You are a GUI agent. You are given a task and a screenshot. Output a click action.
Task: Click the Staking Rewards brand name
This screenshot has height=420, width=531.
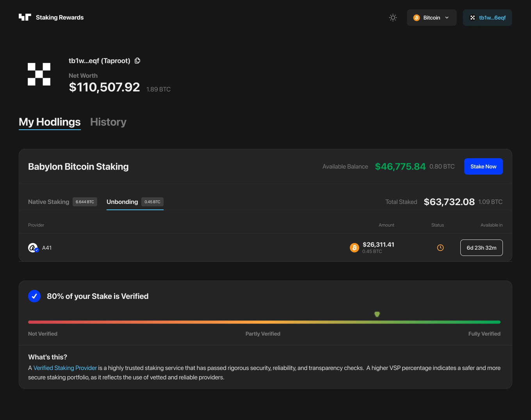tap(60, 18)
